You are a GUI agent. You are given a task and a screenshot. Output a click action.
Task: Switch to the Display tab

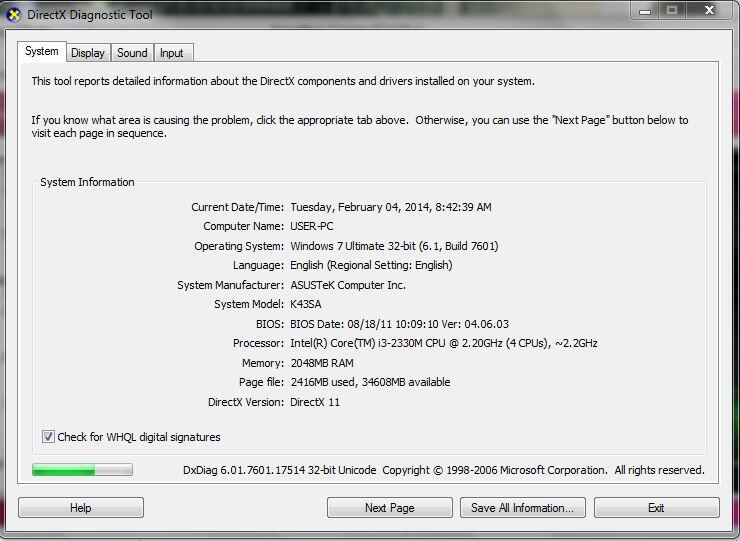pyautogui.click(x=88, y=53)
